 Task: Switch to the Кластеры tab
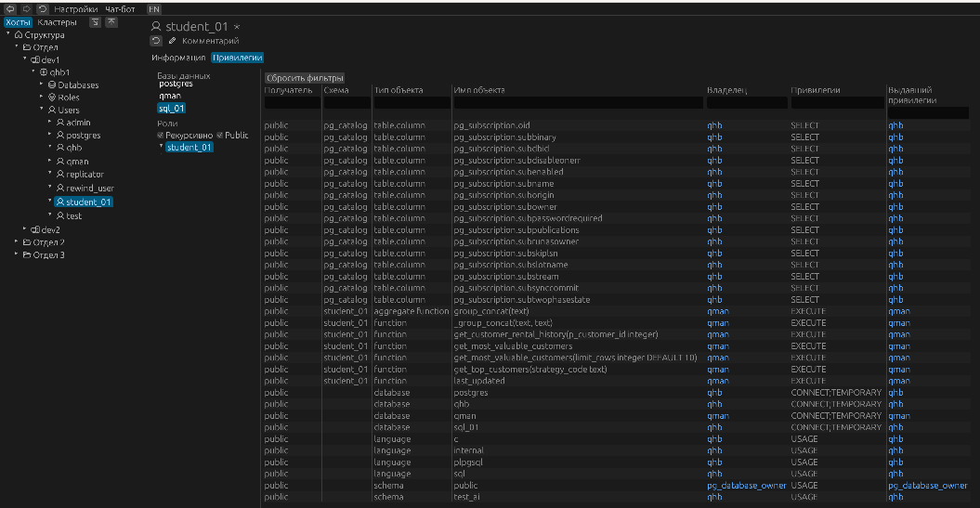tap(58, 22)
